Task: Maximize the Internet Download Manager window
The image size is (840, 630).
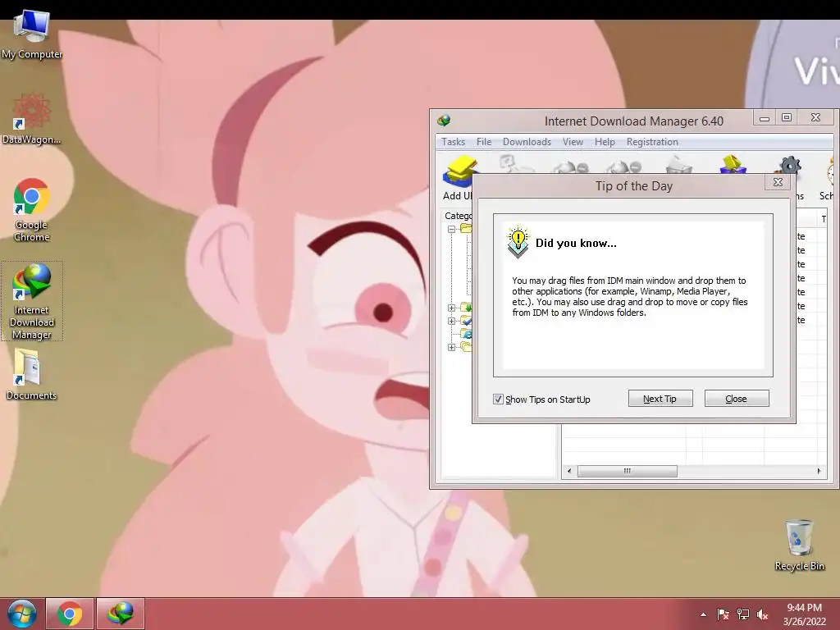Action: (787, 118)
